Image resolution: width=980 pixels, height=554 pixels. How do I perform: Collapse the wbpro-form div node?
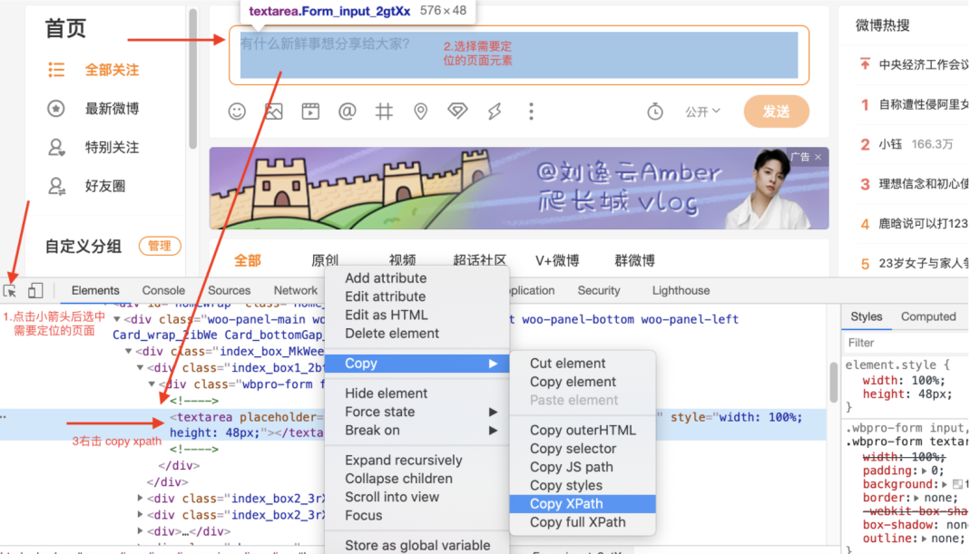(152, 384)
